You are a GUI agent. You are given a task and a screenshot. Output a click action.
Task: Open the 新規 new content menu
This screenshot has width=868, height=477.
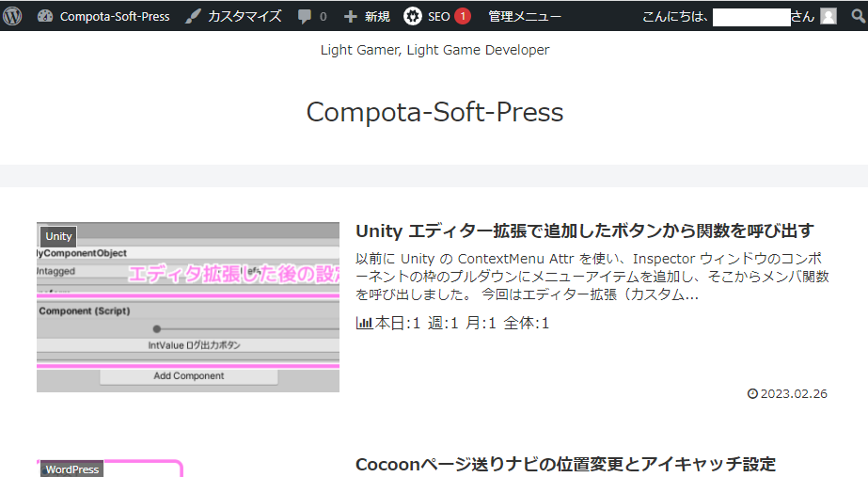click(367, 17)
